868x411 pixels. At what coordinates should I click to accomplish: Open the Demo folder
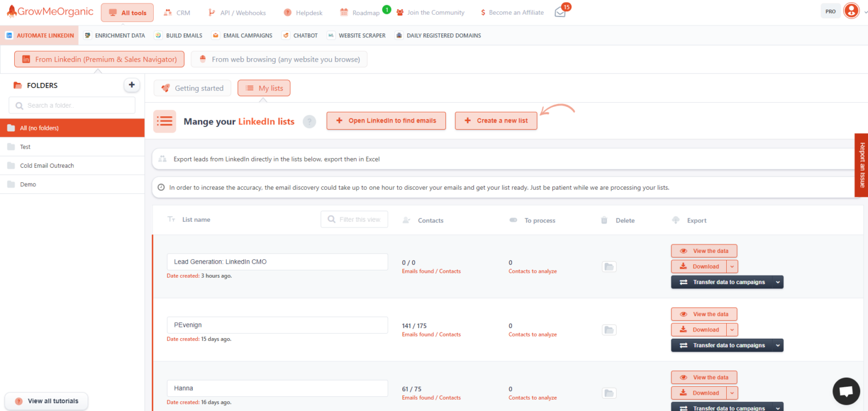click(72, 185)
